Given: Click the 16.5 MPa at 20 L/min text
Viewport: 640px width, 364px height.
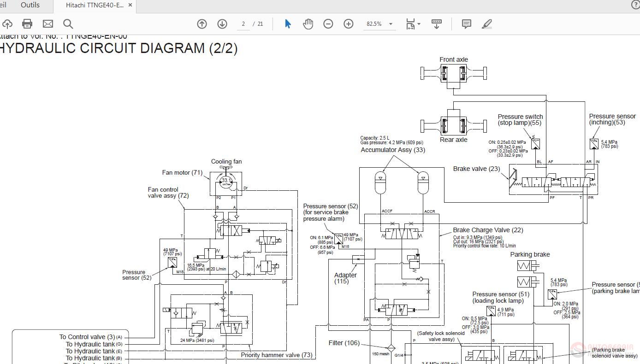Looking at the screenshot, I should tap(207, 267).
